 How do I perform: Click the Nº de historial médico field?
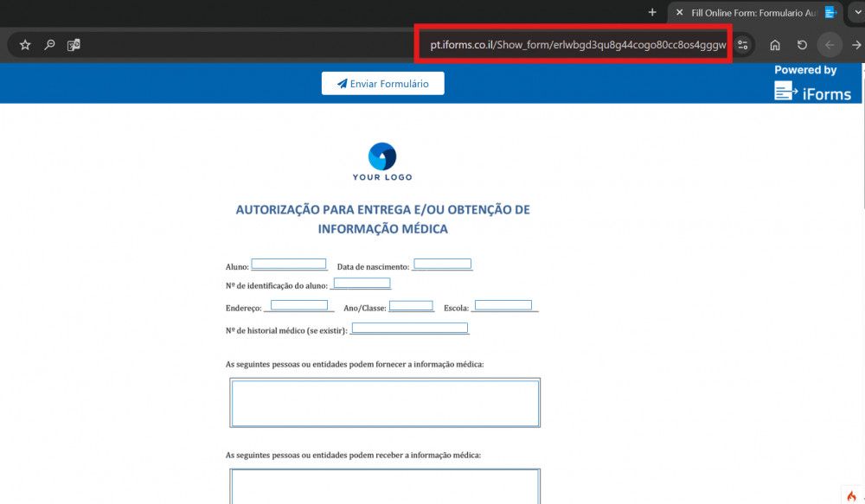409,329
